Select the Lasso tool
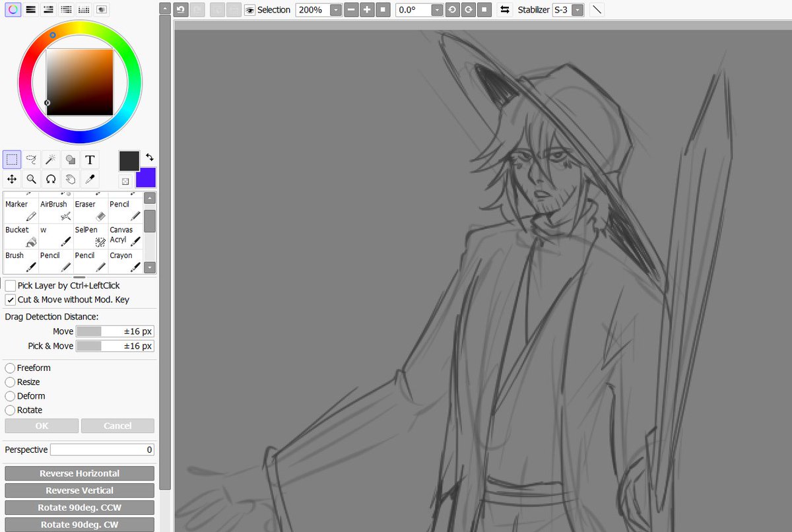The image size is (792, 532). coord(31,159)
